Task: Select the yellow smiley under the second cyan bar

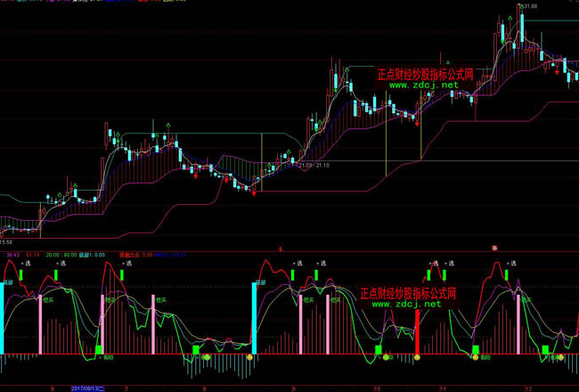Action: coord(249,357)
